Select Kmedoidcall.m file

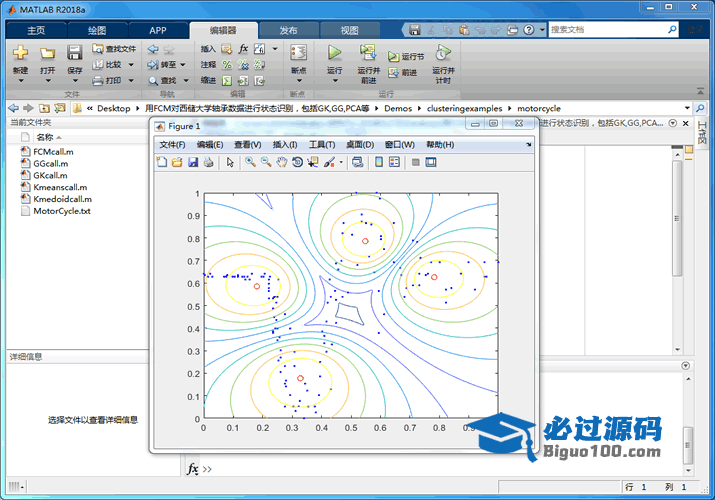(x=62, y=199)
